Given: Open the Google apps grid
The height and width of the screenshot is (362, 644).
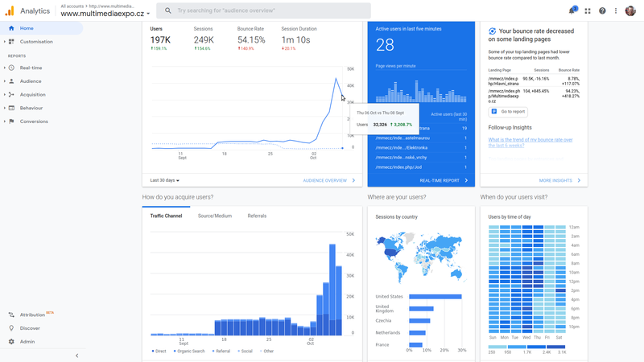Looking at the screenshot, I should tap(588, 11).
